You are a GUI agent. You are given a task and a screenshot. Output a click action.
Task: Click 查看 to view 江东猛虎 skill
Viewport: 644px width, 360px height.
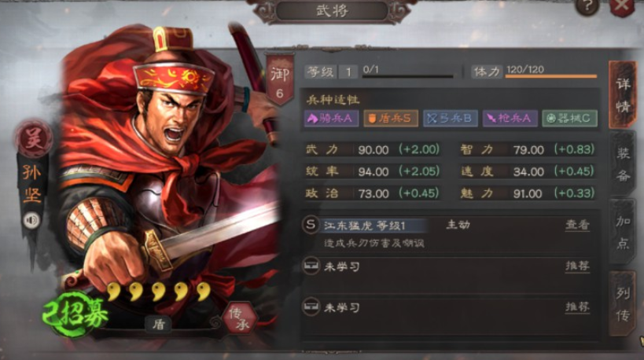[577, 225]
